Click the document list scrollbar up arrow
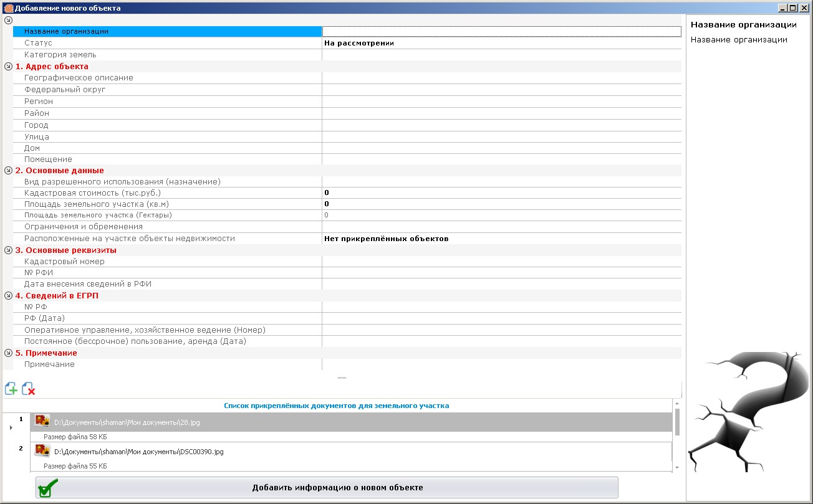 677,404
